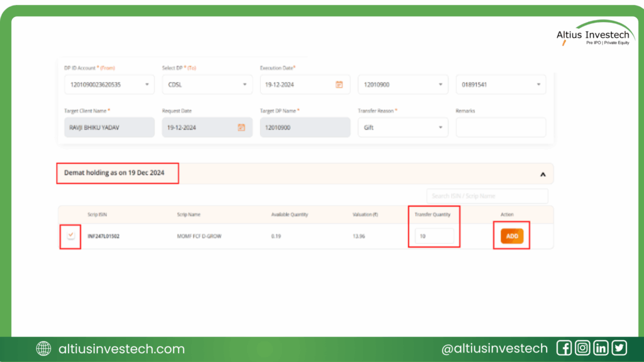Open the 01891541 client ID dropdown
This screenshot has width=644, height=362.
[x=501, y=84]
